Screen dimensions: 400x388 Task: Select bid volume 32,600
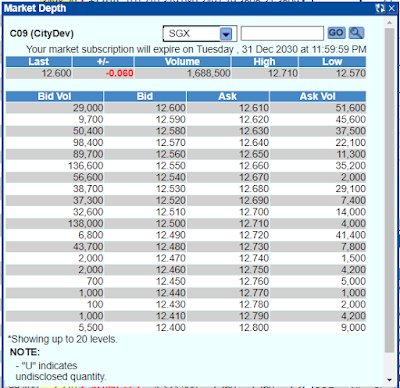[x=88, y=212]
